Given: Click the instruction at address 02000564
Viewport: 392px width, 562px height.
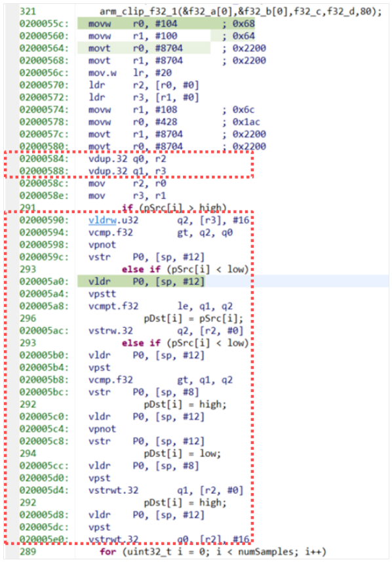Looking at the screenshot, I should [x=177, y=48].
